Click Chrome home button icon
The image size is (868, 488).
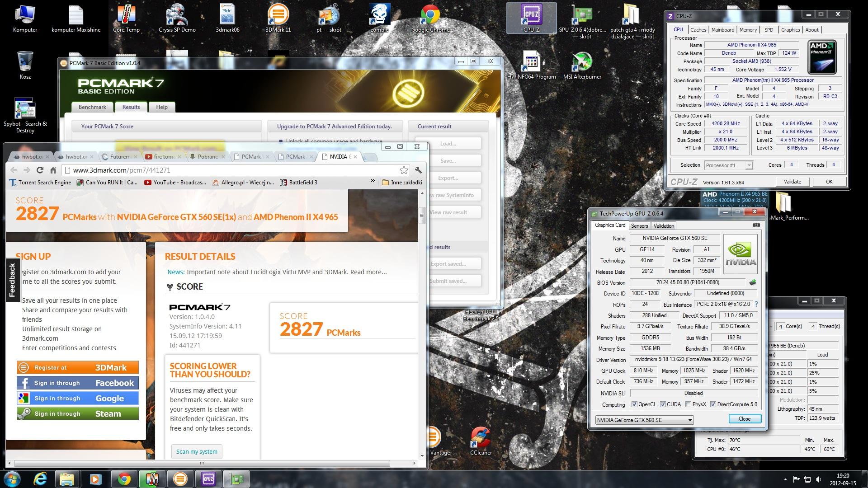click(x=53, y=170)
